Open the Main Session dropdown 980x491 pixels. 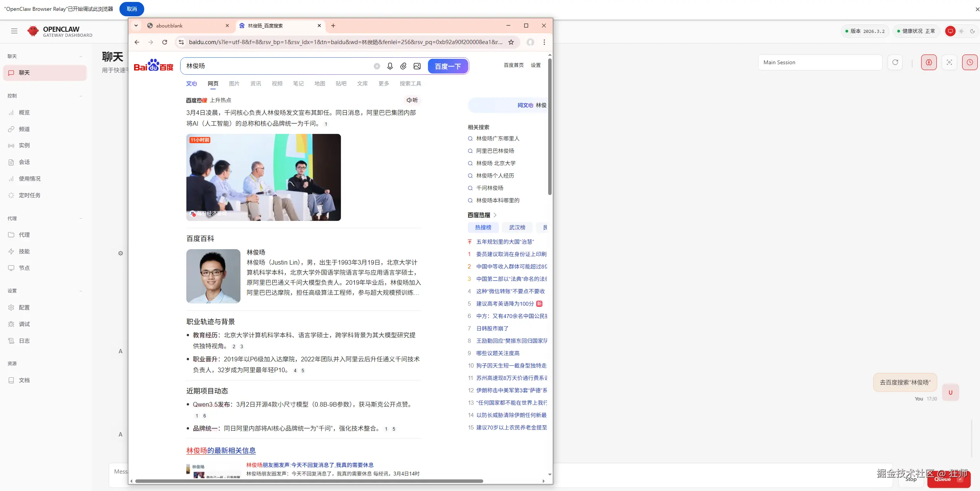pos(820,62)
